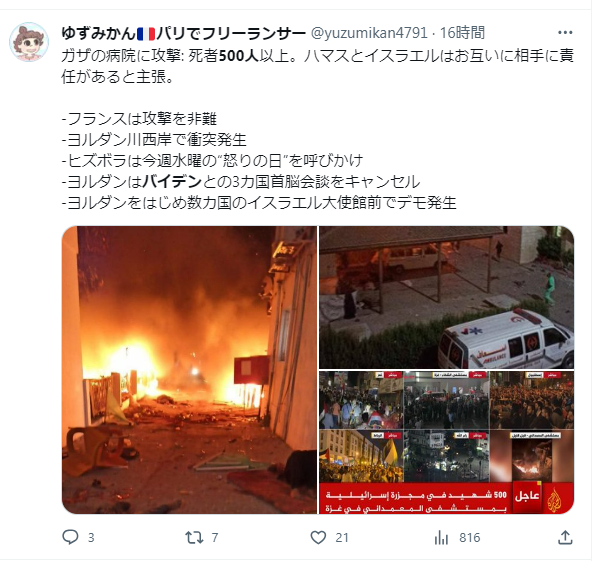609x561 pixels.
Task: Click the share upload icon
Action: 565,537
